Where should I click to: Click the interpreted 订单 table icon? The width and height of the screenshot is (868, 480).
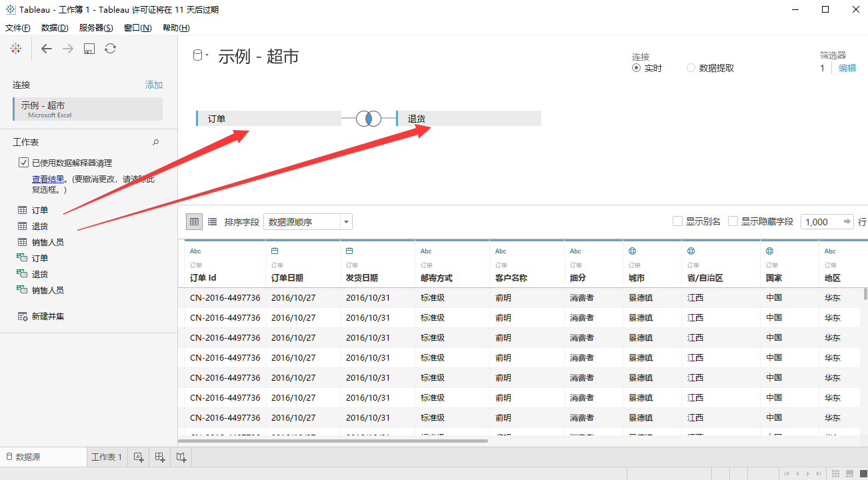click(22, 258)
